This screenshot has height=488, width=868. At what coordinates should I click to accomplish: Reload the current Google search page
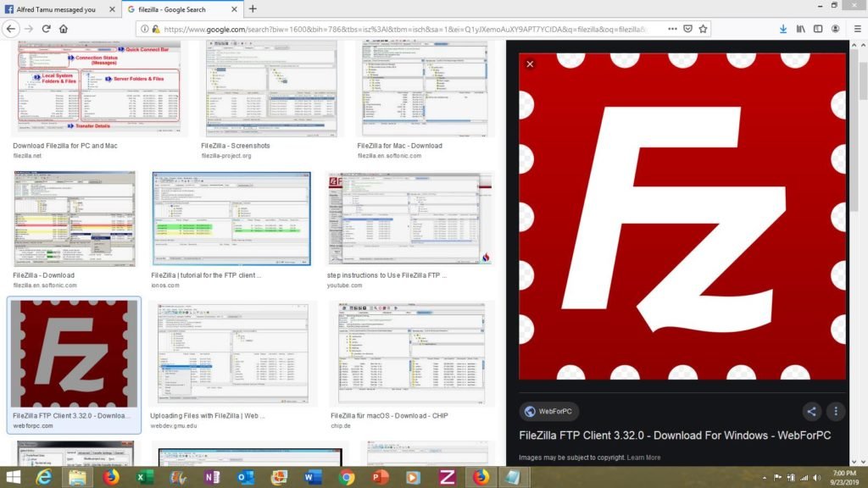coord(46,29)
